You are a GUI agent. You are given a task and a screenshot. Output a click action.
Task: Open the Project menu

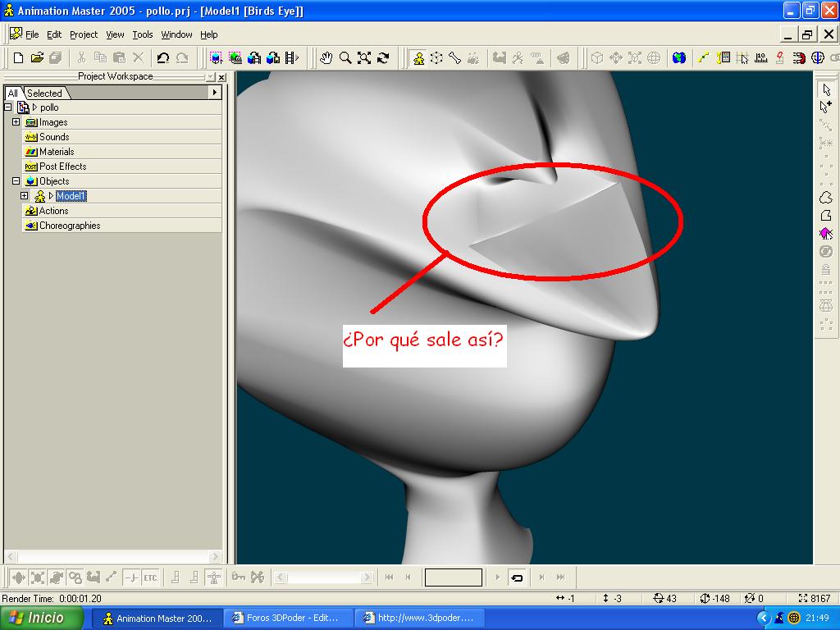(84, 34)
